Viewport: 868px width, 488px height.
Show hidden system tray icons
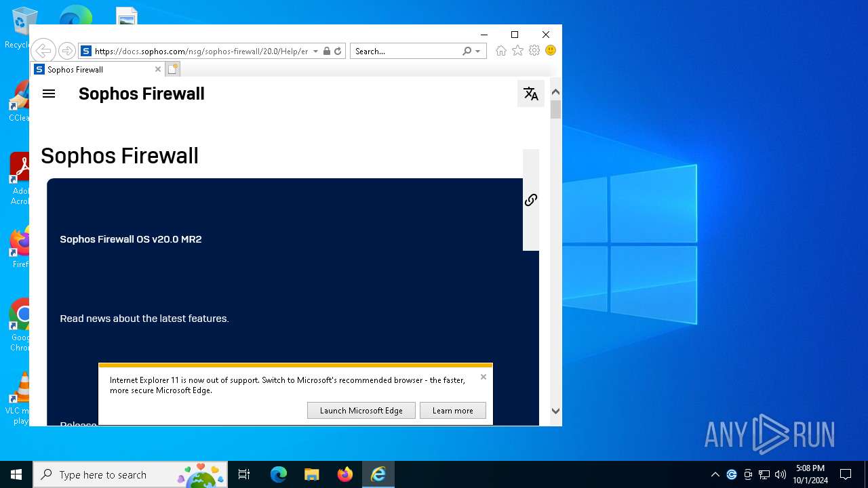coord(715,474)
